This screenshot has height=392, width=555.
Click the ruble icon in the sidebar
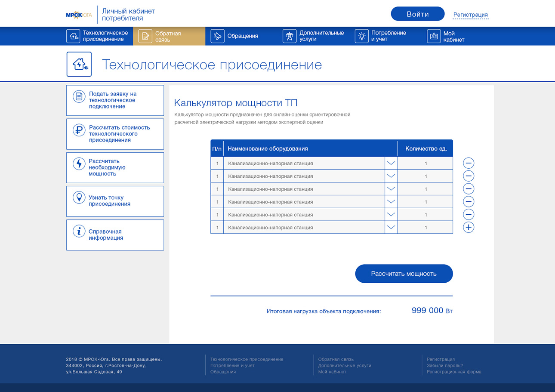click(79, 130)
